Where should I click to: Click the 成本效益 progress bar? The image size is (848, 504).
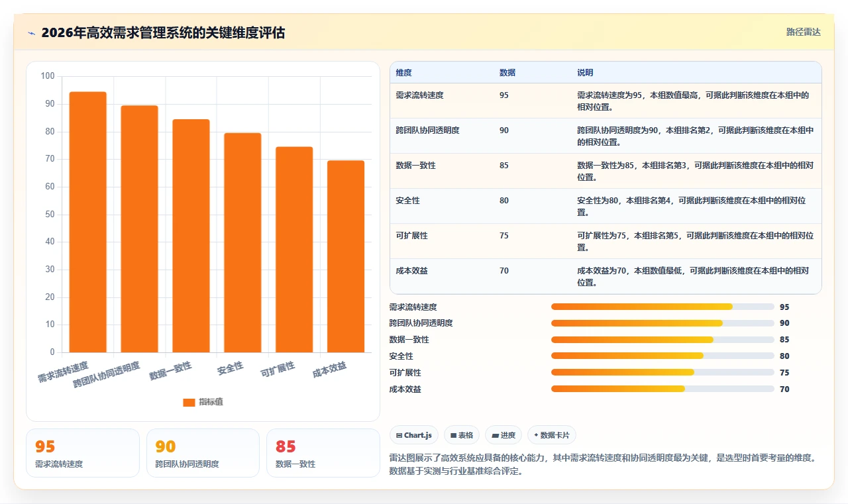[x=662, y=389]
